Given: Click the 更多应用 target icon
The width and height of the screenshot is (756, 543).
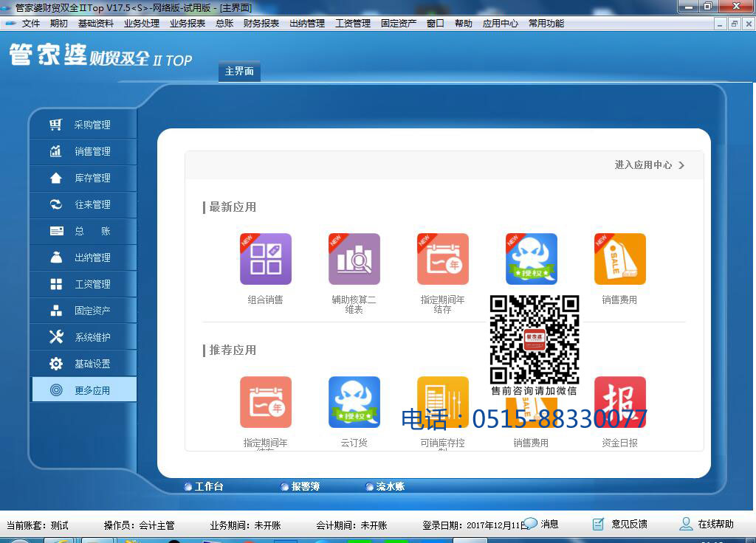Looking at the screenshot, I should (x=56, y=390).
